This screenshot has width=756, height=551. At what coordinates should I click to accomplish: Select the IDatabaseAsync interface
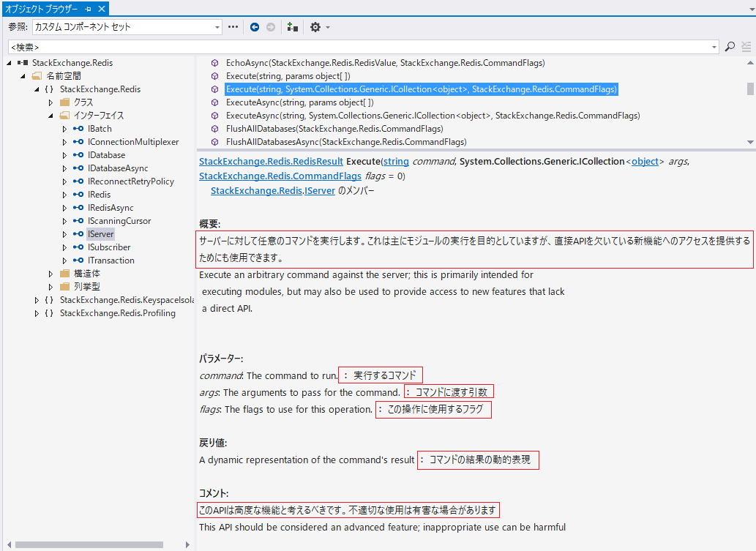(x=118, y=168)
